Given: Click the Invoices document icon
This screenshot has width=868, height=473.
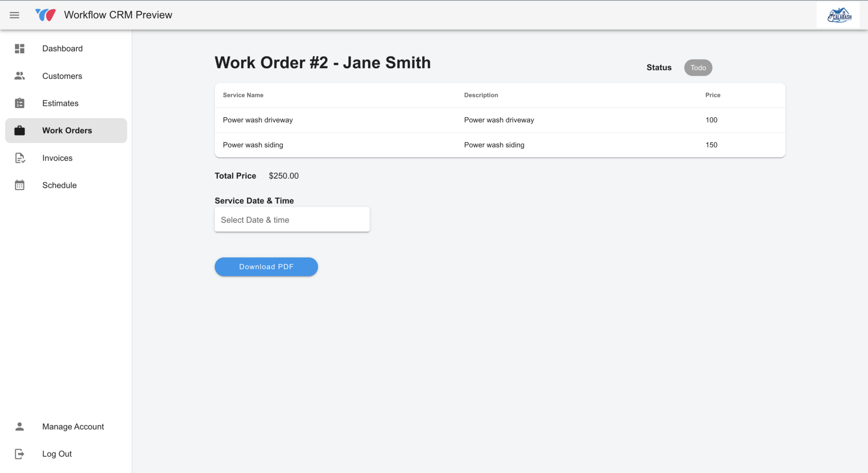Looking at the screenshot, I should click(19, 158).
